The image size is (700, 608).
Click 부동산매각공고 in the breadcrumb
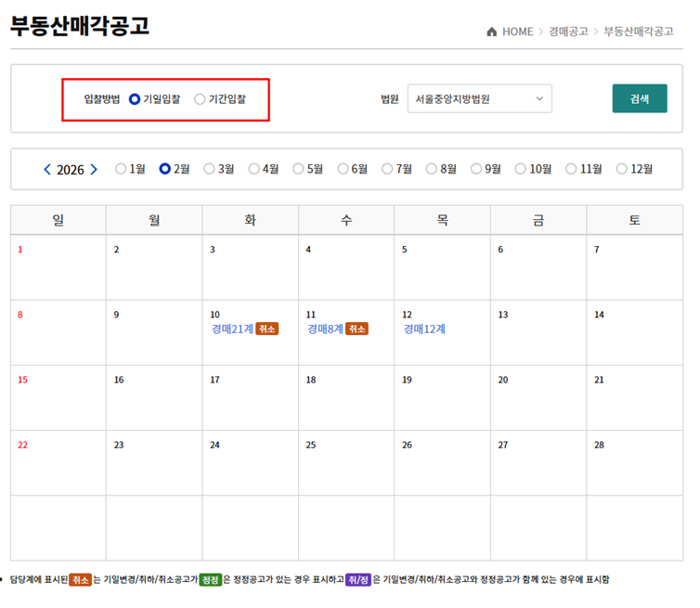(638, 32)
